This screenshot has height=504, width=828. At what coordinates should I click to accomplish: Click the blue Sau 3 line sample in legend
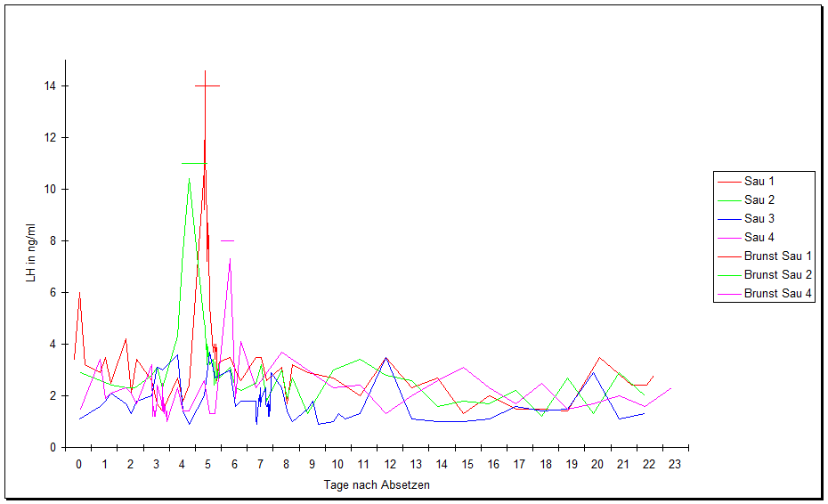(x=729, y=219)
